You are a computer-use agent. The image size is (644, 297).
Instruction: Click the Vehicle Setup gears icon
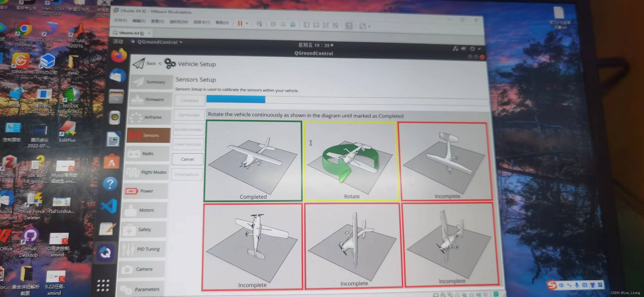pos(170,64)
